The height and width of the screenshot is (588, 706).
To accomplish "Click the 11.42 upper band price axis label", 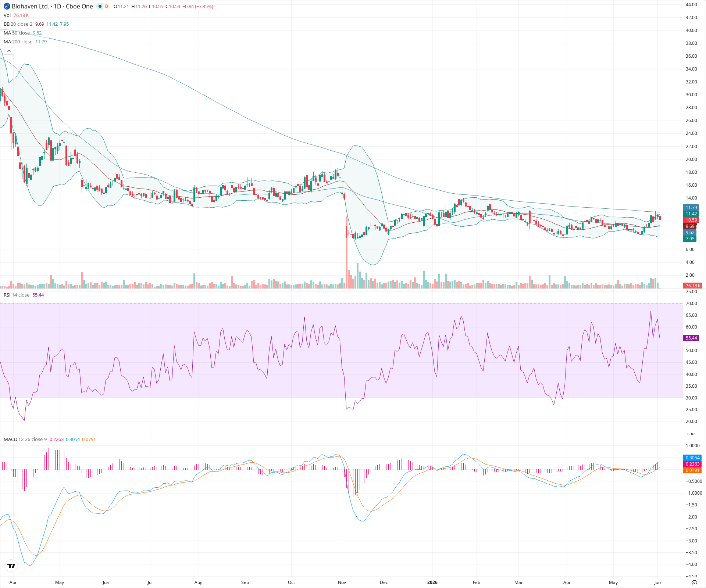I will click(x=691, y=214).
